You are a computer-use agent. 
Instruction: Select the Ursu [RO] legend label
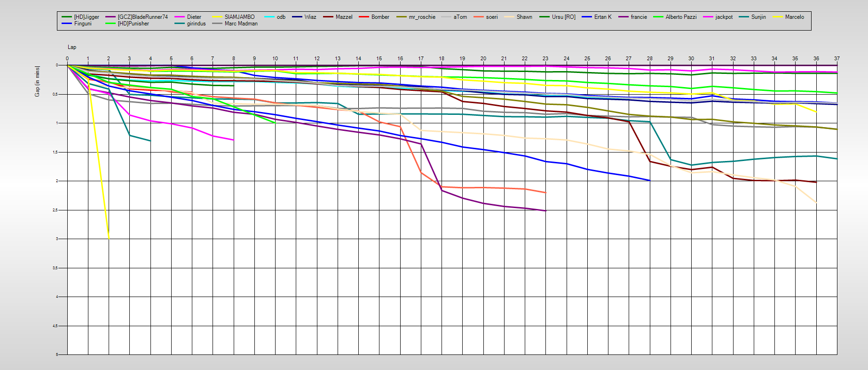click(x=563, y=17)
